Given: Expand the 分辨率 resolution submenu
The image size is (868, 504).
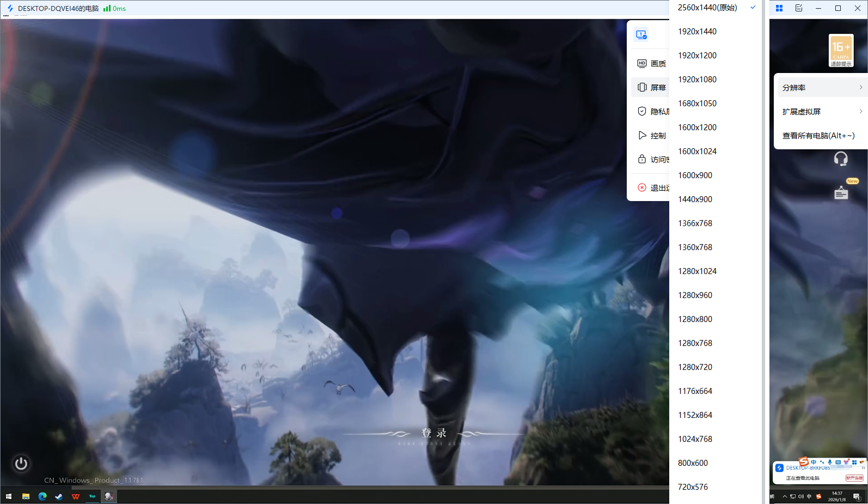Looking at the screenshot, I should (x=822, y=88).
